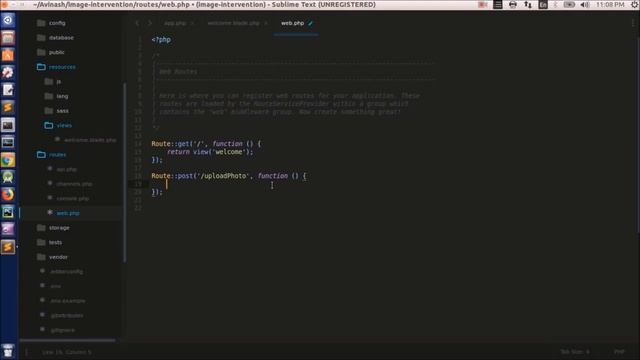
Task: Close the app.php tab
Action: point(192,23)
